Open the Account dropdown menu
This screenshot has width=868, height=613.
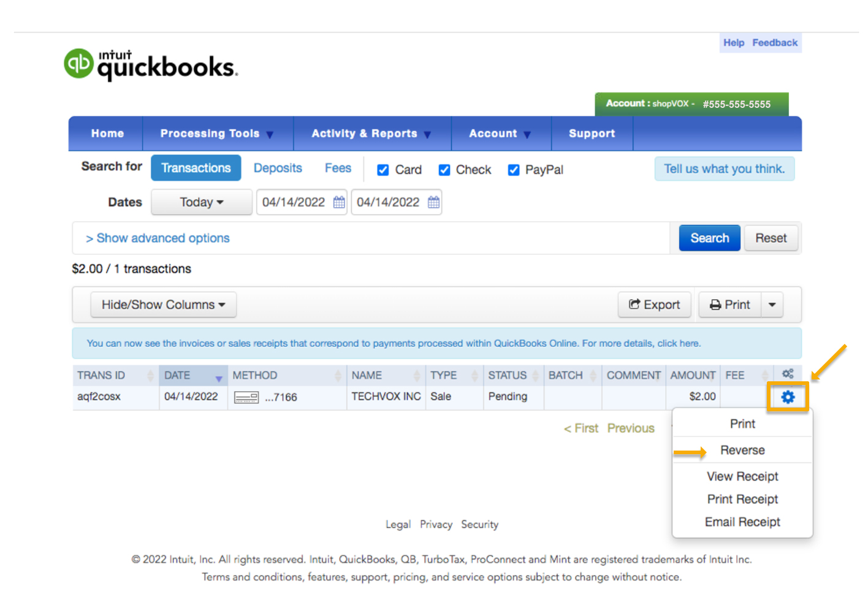click(501, 134)
